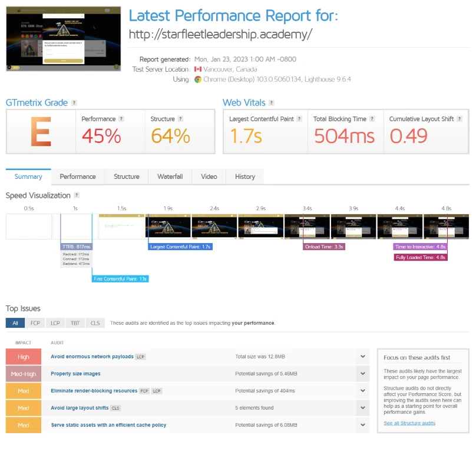Filter top issues by CLS

coord(95,323)
